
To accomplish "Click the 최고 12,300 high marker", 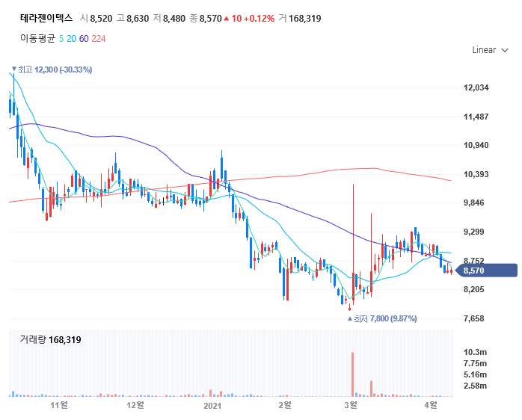I will [52, 70].
